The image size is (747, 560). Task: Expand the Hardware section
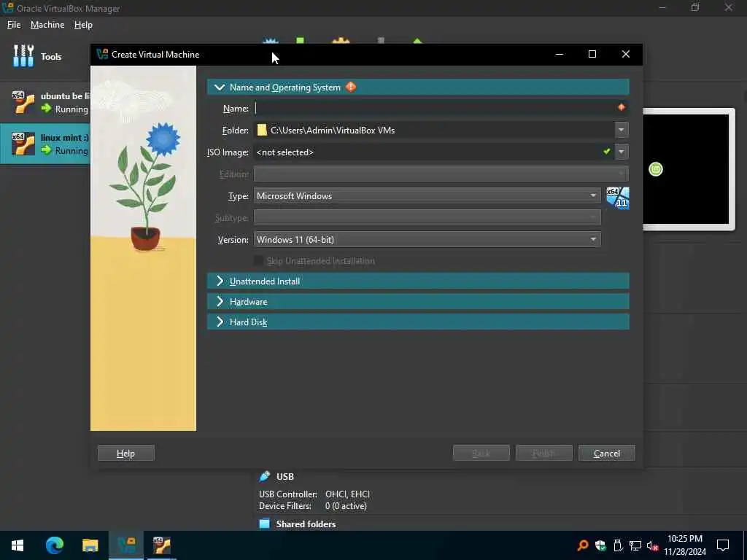click(418, 301)
